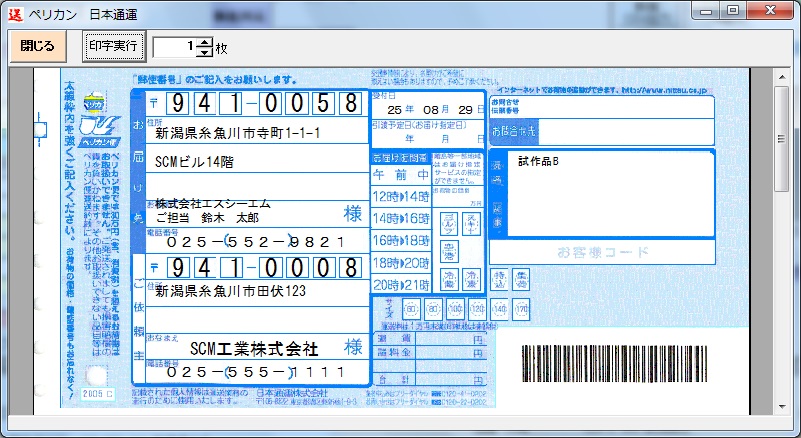Click the recipient name 株式会社エスシーエム
This screenshot has width=801, height=438.
pyautogui.click(x=213, y=203)
